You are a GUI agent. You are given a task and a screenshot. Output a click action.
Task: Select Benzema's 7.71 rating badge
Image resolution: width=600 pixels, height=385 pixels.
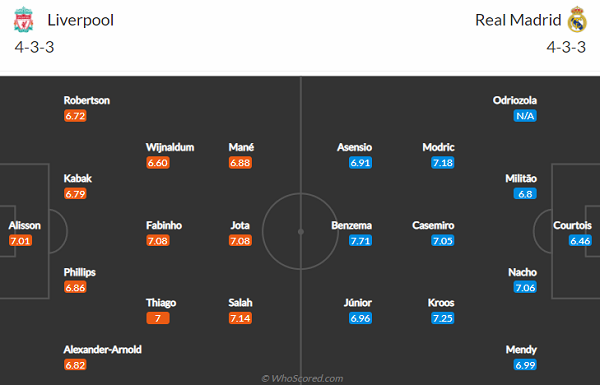(x=360, y=241)
